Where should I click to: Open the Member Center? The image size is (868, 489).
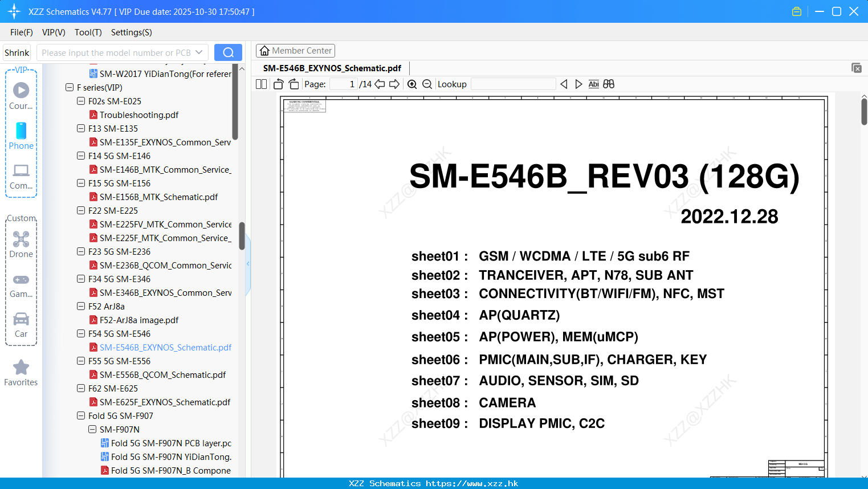(x=295, y=51)
